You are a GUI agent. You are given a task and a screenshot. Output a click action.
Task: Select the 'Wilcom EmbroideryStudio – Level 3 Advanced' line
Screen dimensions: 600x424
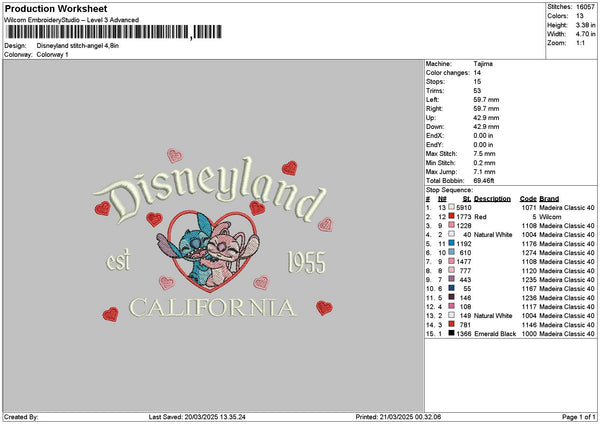[x=71, y=20]
